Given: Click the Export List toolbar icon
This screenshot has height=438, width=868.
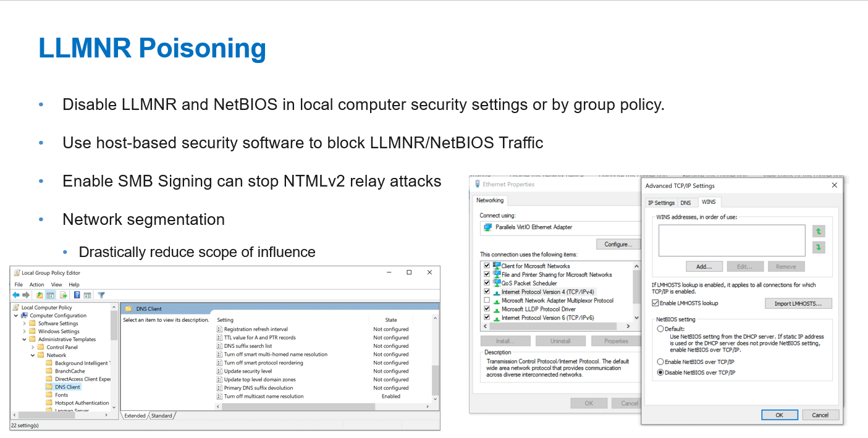Looking at the screenshot, I should [x=63, y=295].
